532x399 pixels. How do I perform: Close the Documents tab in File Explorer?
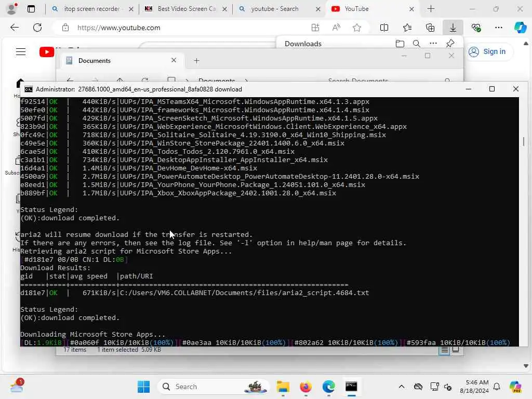coord(174,60)
